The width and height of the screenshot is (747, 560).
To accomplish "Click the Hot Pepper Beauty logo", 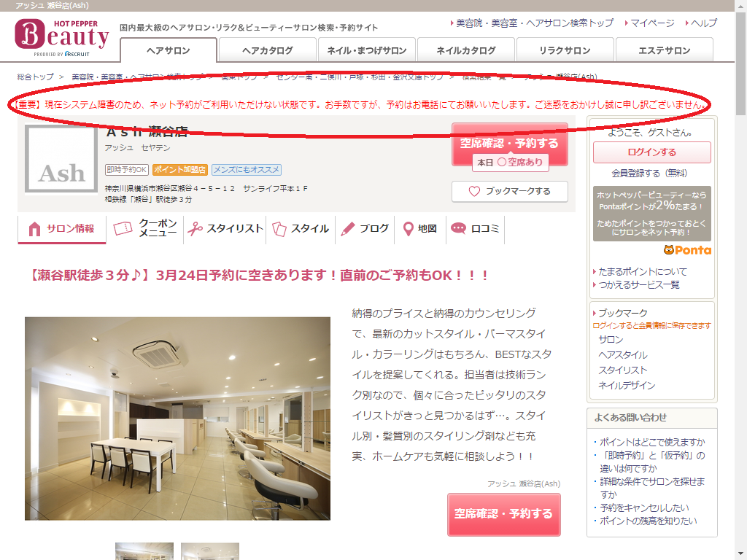I will 61,38.
